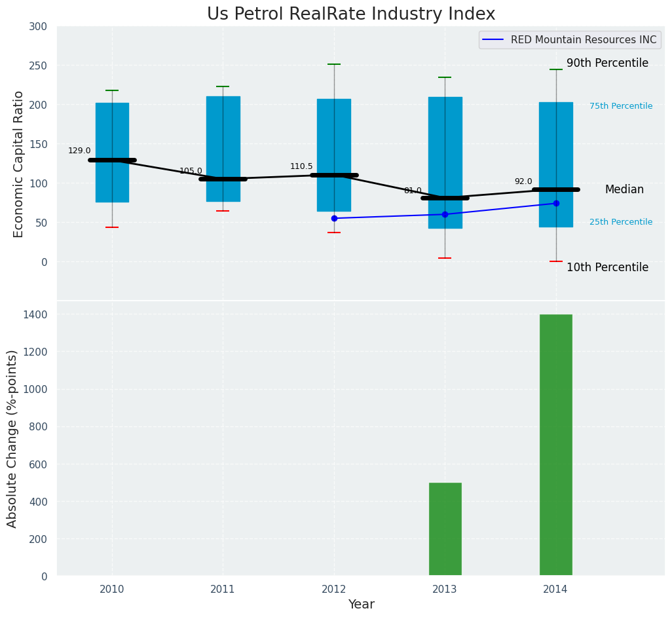Click the chart title Us Petrol RealRate Industry Index
This screenshot has width=672, height=617.
tap(351, 14)
